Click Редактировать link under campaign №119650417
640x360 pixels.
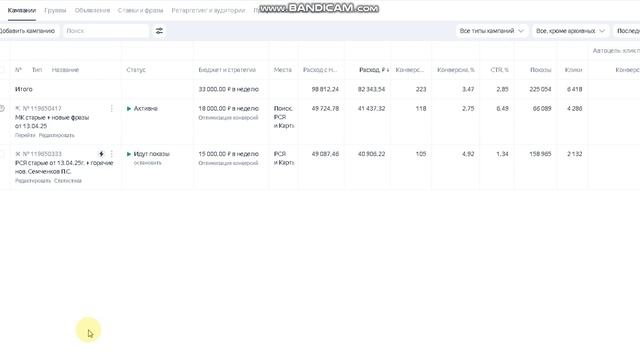[57, 135]
